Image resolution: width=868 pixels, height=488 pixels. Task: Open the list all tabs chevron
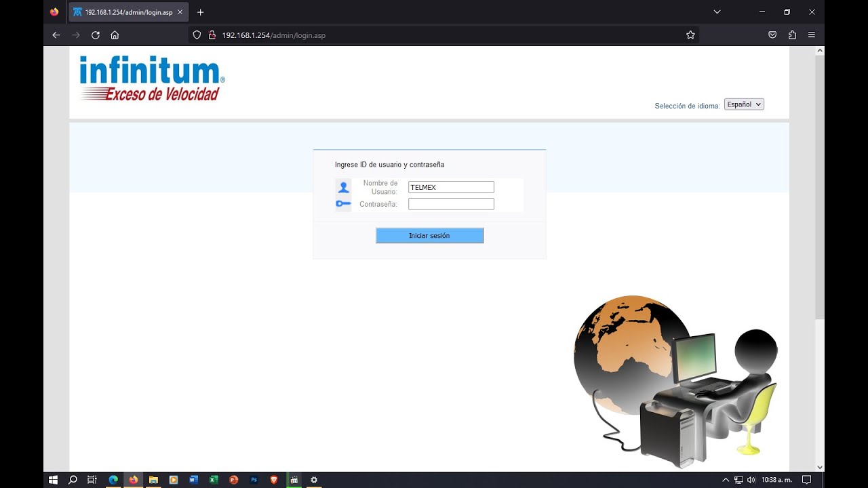coord(717,12)
